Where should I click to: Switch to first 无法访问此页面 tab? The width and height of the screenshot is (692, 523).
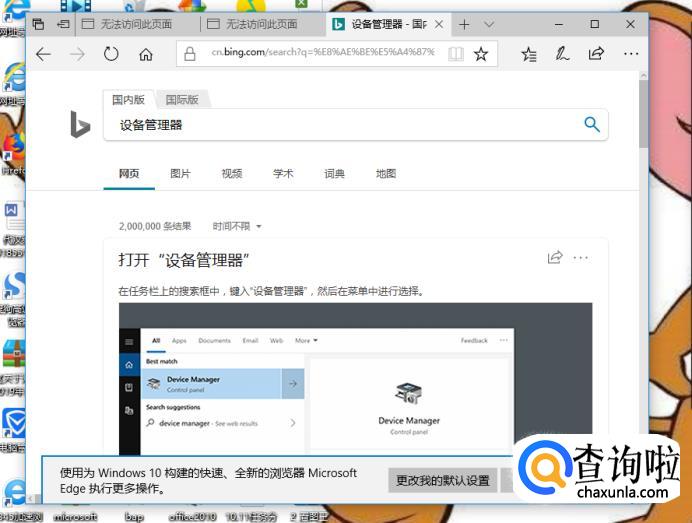(x=136, y=24)
